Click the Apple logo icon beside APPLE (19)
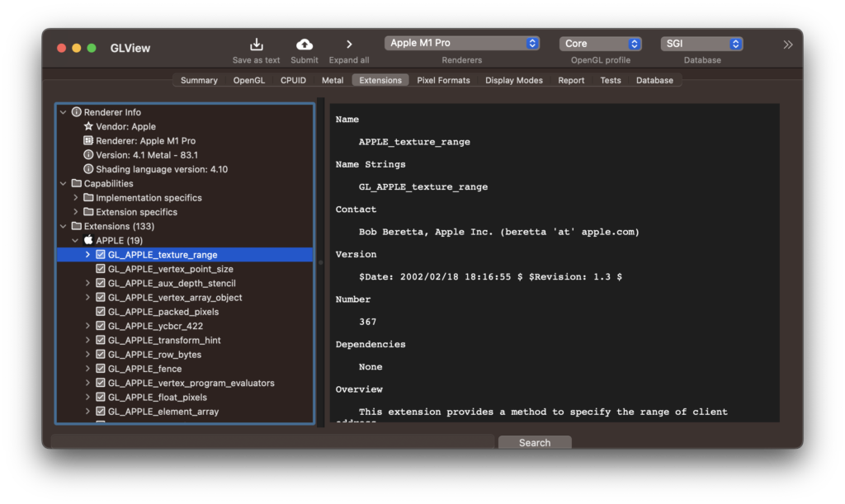The width and height of the screenshot is (845, 504). point(88,239)
